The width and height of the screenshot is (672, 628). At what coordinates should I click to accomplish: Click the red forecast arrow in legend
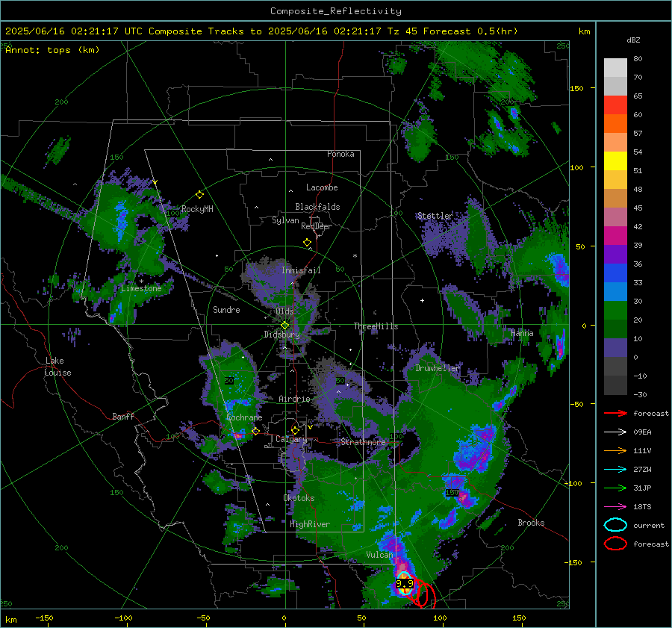[615, 413]
